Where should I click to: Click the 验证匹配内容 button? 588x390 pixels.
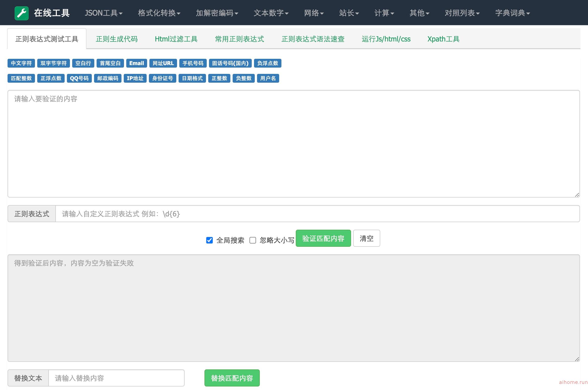click(323, 238)
